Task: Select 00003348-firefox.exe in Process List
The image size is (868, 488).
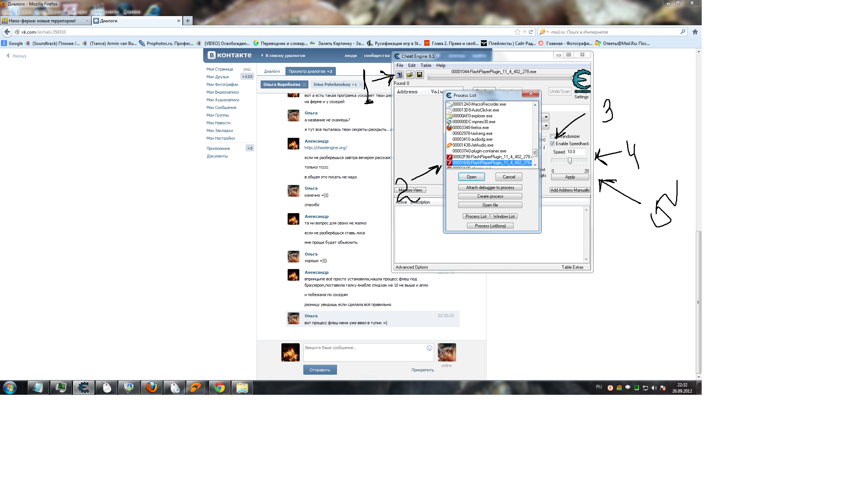Action: coord(489,128)
